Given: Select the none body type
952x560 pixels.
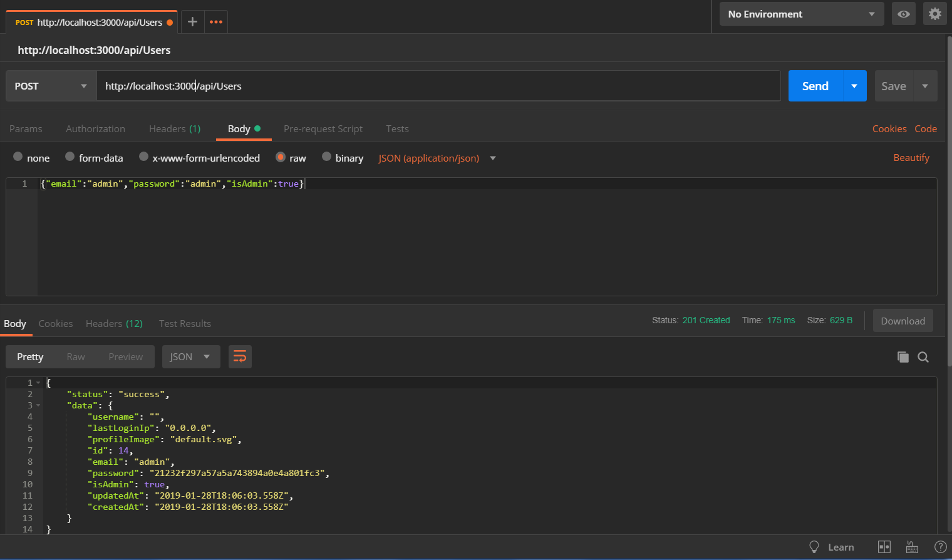Looking at the screenshot, I should coord(18,157).
